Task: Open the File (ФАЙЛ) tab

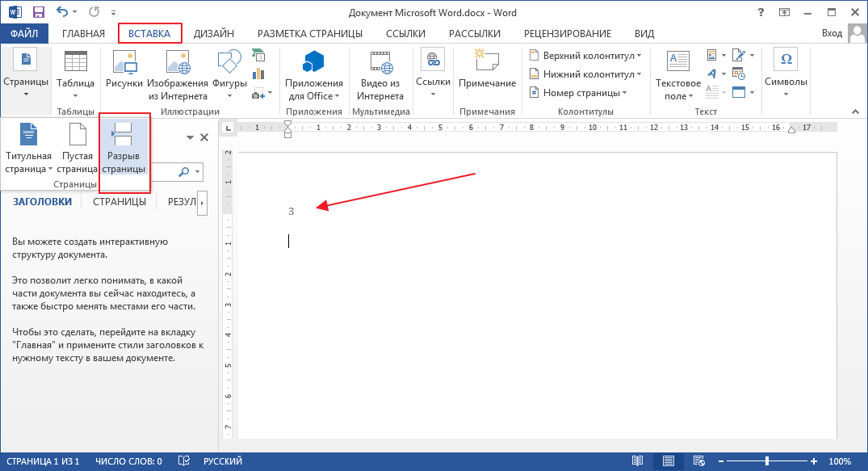Action: click(24, 33)
